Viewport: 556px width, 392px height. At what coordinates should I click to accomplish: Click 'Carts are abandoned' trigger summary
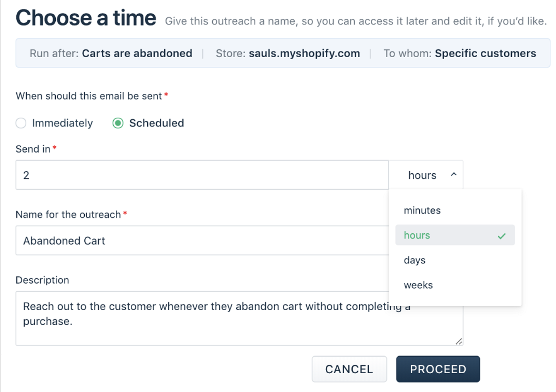pyautogui.click(x=137, y=53)
